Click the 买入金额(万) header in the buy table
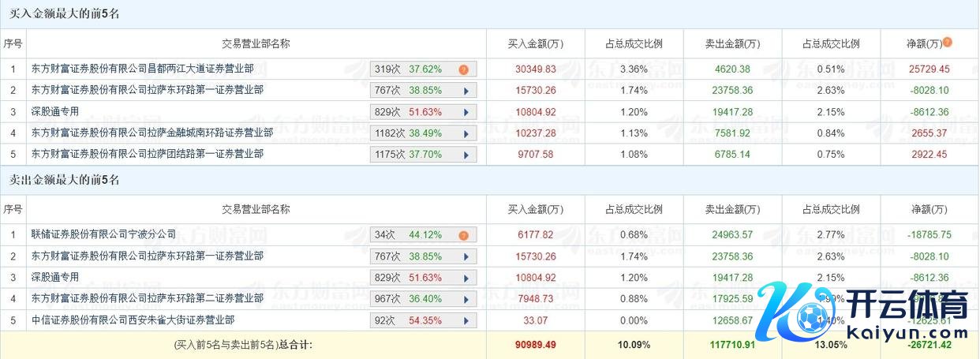The height and width of the screenshot is (359, 980). coord(535,44)
